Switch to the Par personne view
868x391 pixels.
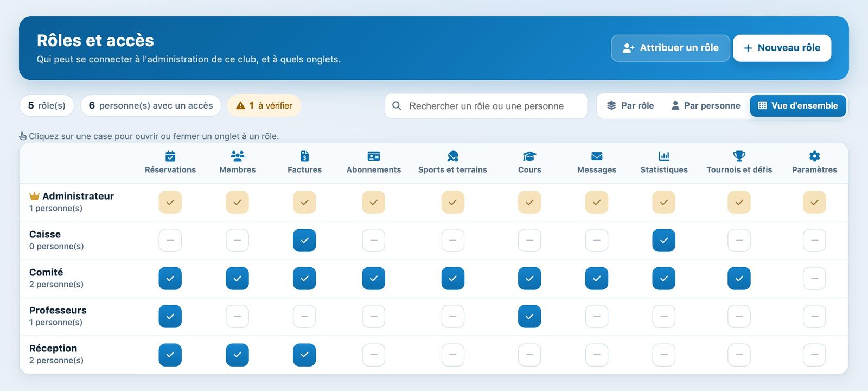(705, 105)
